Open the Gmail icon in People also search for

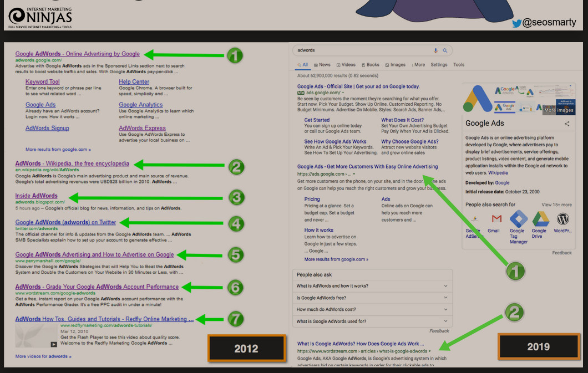[x=496, y=218]
